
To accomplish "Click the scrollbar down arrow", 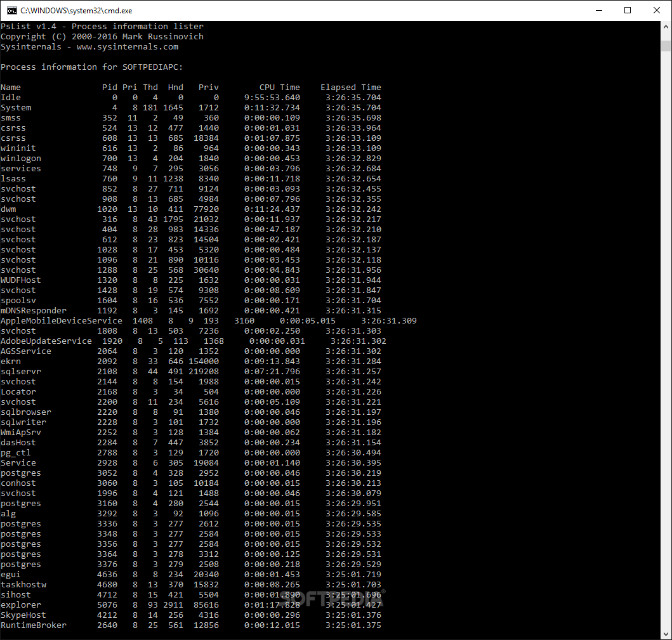I will point(666,634).
